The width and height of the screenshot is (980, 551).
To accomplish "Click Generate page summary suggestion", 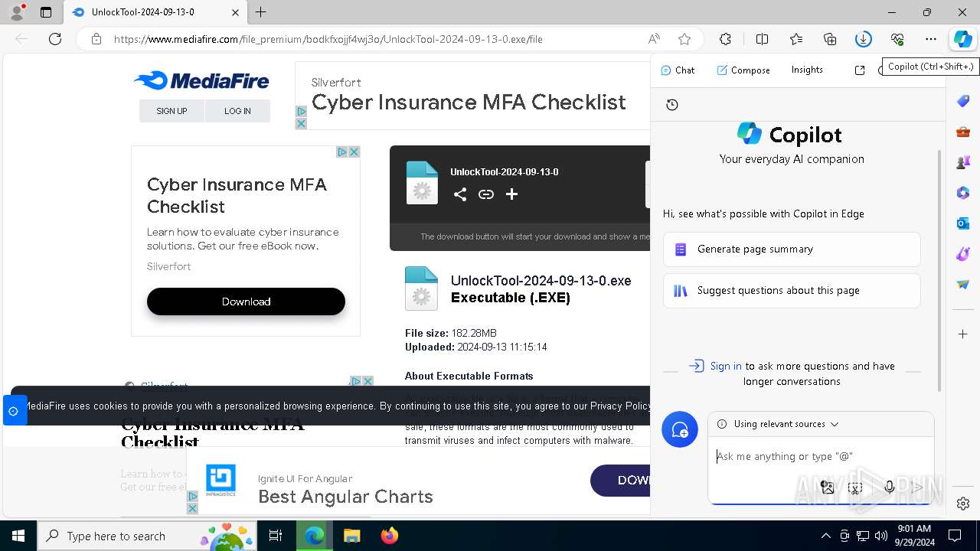I will point(792,249).
